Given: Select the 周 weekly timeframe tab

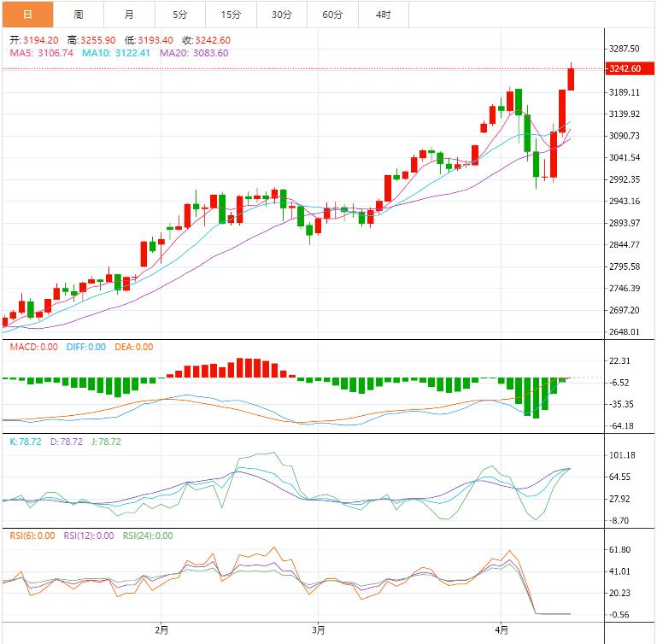Looking at the screenshot, I should pyautogui.click(x=79, y=15).
